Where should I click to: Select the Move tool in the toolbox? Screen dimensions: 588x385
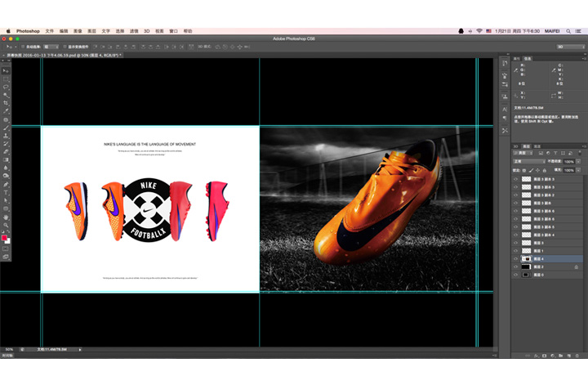(6, 70)
